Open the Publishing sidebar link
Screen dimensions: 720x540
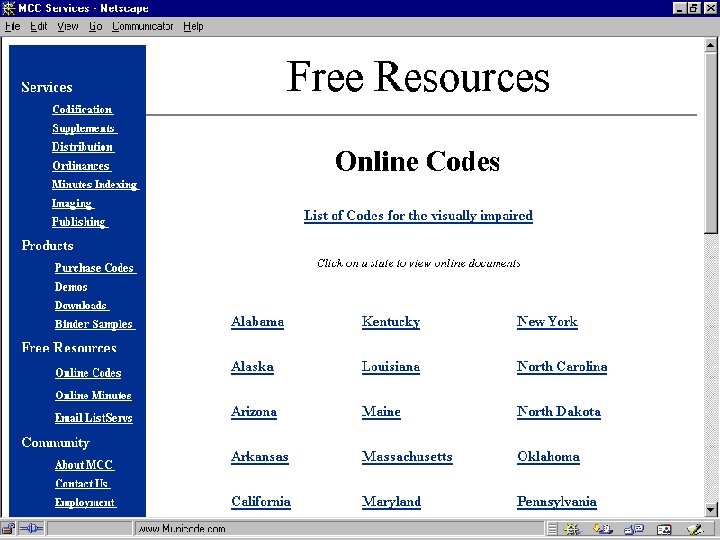click(79, 222)
